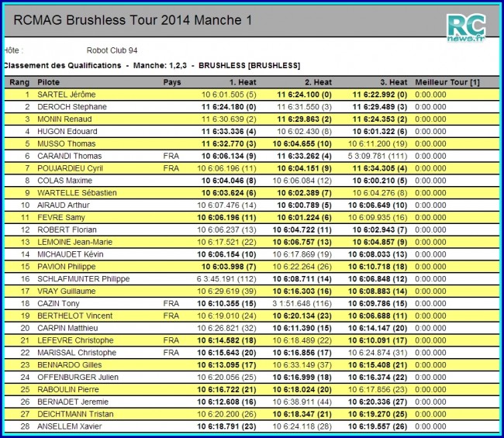This screenshot has height=438, width=504.
Task: Click heat time 11 6:22.992 (0)
Action: 380,95
